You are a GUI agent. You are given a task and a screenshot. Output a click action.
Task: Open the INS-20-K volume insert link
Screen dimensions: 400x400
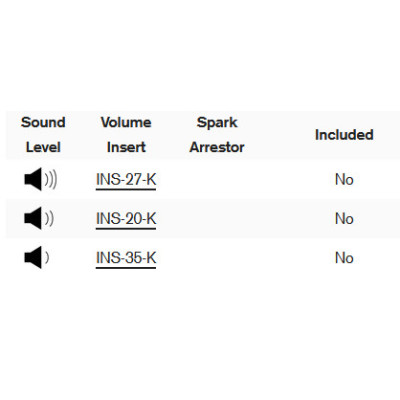coord(126,219)
